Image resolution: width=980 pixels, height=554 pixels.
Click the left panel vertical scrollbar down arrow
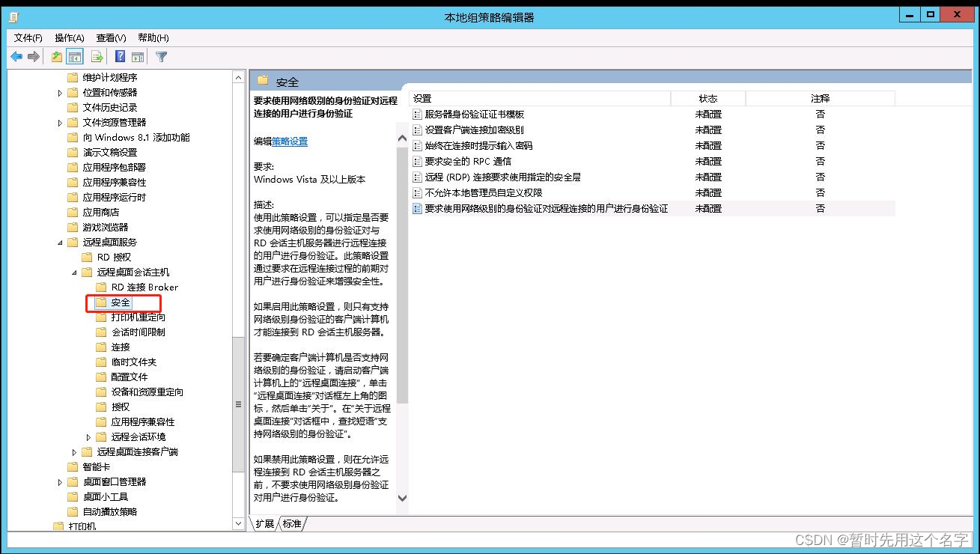tap(237, 523)
